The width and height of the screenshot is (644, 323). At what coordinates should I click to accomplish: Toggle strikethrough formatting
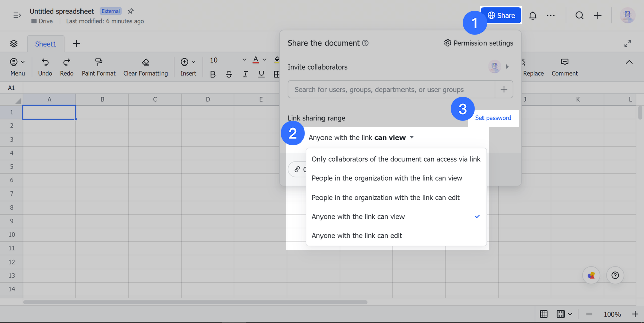pos(229,74)
